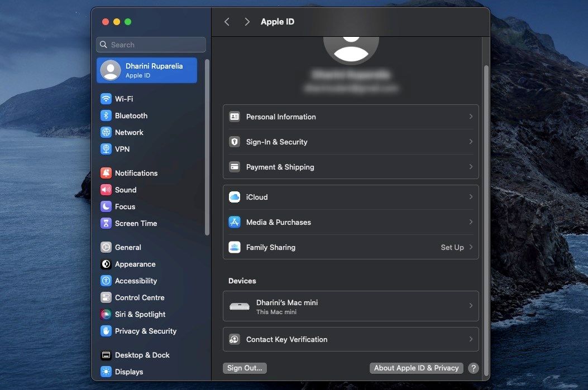Select Wi-Fi label in sidebar
This screenshot has height=390, width=588.
124,99
